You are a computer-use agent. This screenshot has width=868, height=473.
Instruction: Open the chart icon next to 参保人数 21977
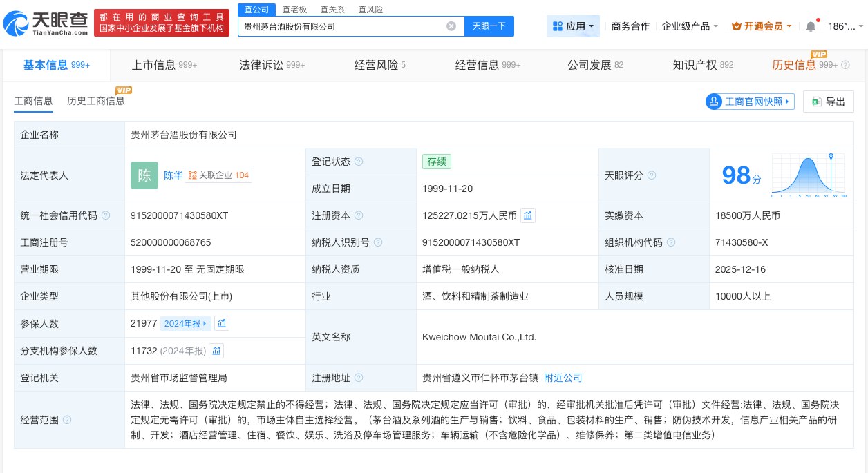coord(222,323)
